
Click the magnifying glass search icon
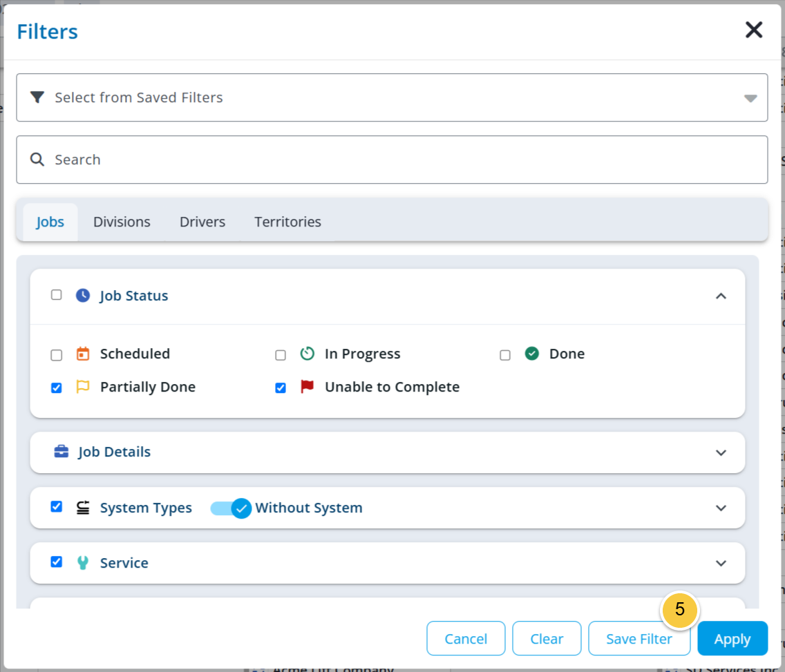point(37,160)
